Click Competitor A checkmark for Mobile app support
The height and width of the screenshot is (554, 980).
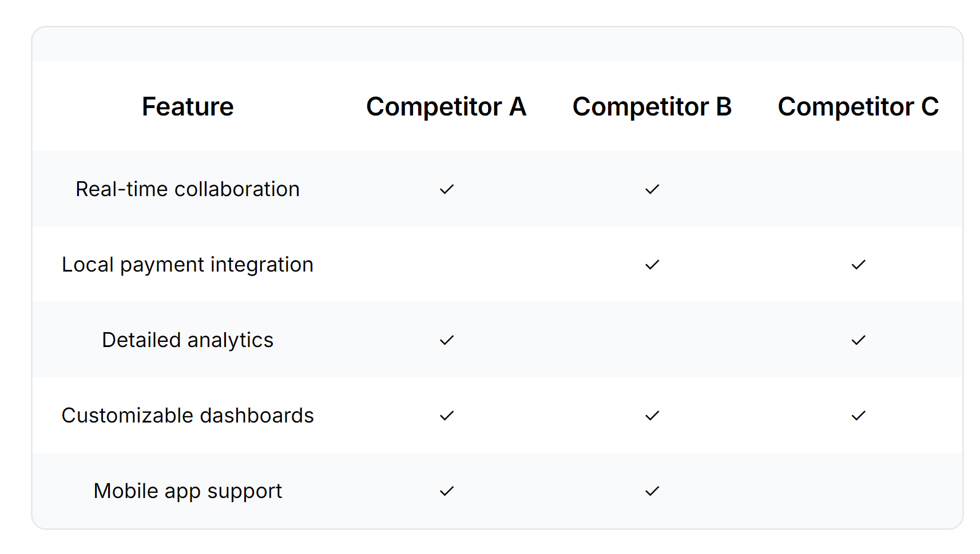[446, 491]
